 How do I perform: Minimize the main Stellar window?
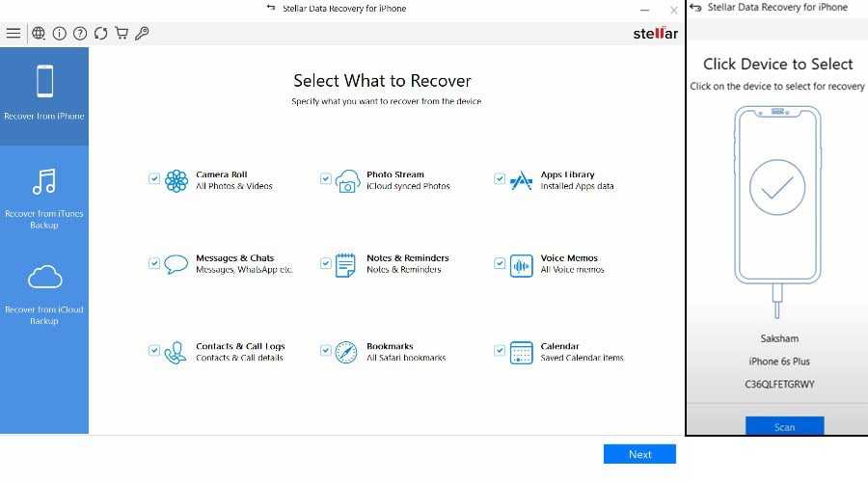(644, 10)
